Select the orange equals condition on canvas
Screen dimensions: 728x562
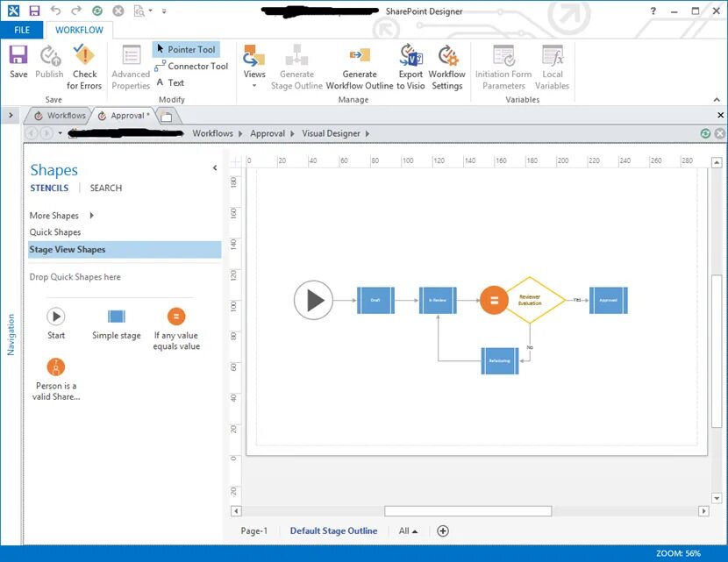[x=494, y=300]
